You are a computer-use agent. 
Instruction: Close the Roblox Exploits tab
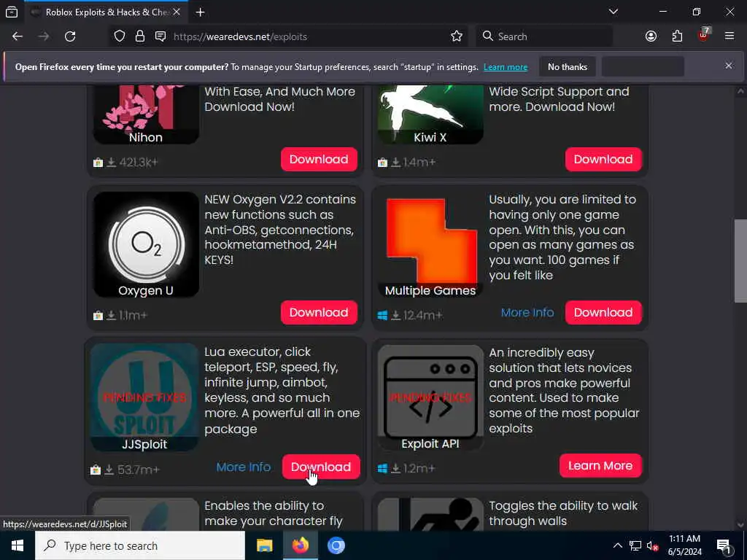[x=177, y=12]
